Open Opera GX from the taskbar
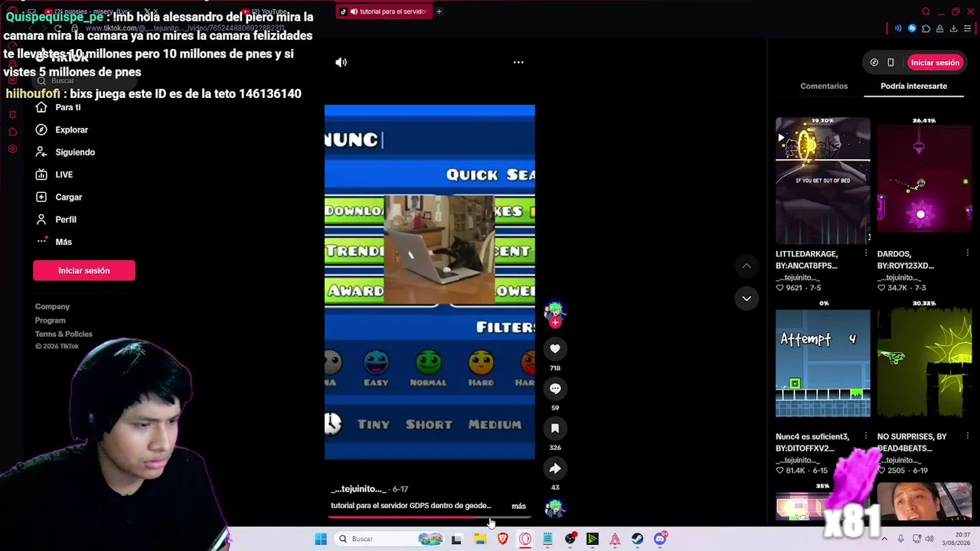The width and height of the screenshot is (980, 551). click(x=525, y=539)
